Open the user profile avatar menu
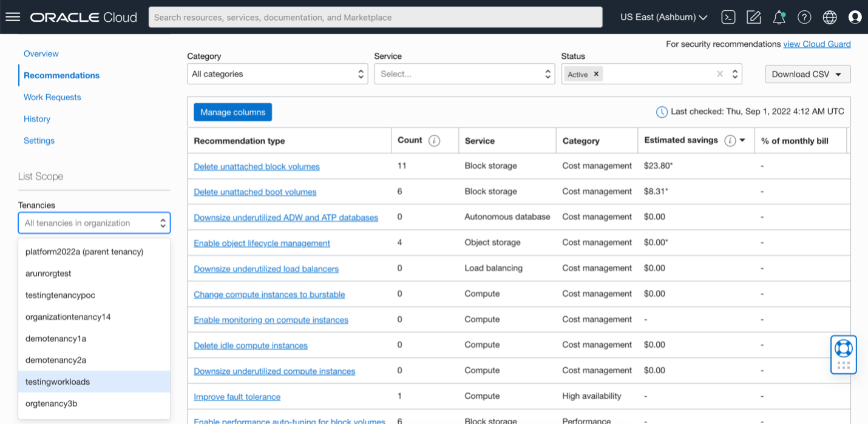This screenshot has height=426, width=868. point(855,17)
